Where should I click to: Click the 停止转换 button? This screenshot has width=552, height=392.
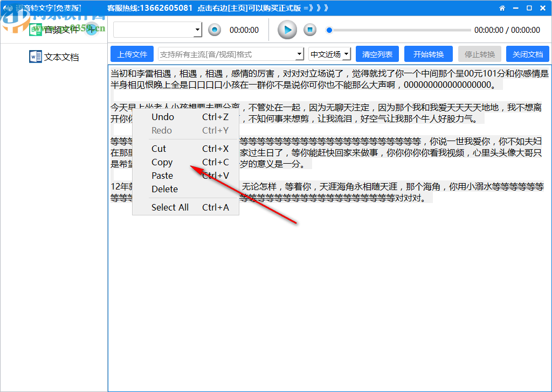pyautogui.click(x=480, y=54)
